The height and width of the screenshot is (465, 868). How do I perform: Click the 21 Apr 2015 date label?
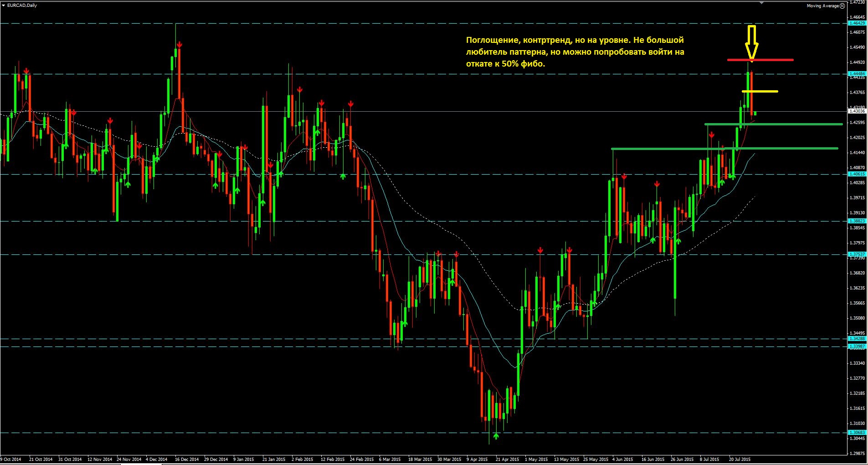507,460
